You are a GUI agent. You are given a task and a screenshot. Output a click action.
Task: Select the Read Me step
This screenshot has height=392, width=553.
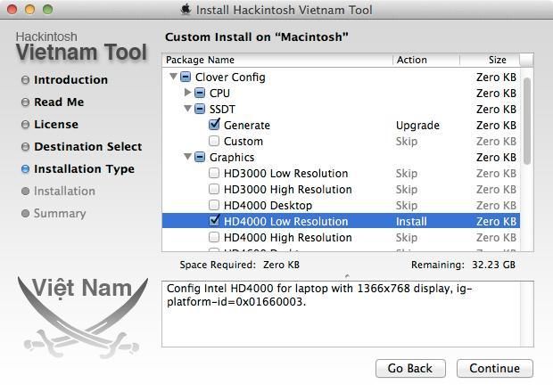coord(59,102)
